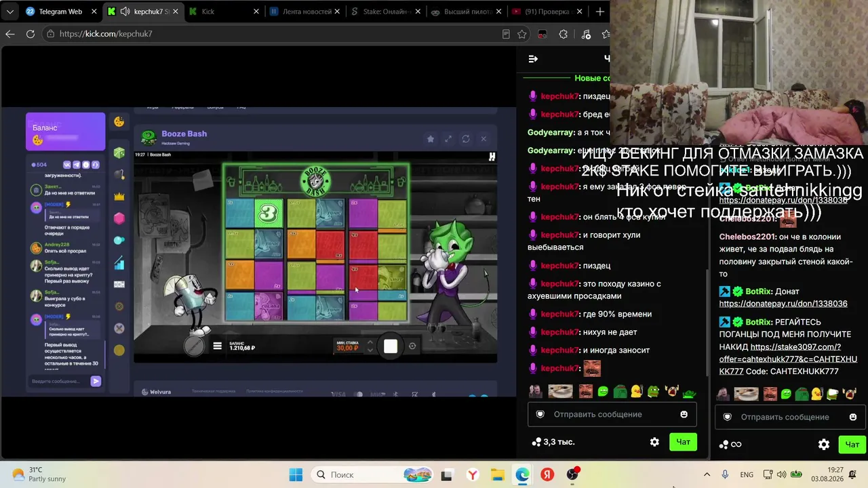Expand hidden system tray icons
The height and width of the screenshot is (488, 868).
[707, 474]
